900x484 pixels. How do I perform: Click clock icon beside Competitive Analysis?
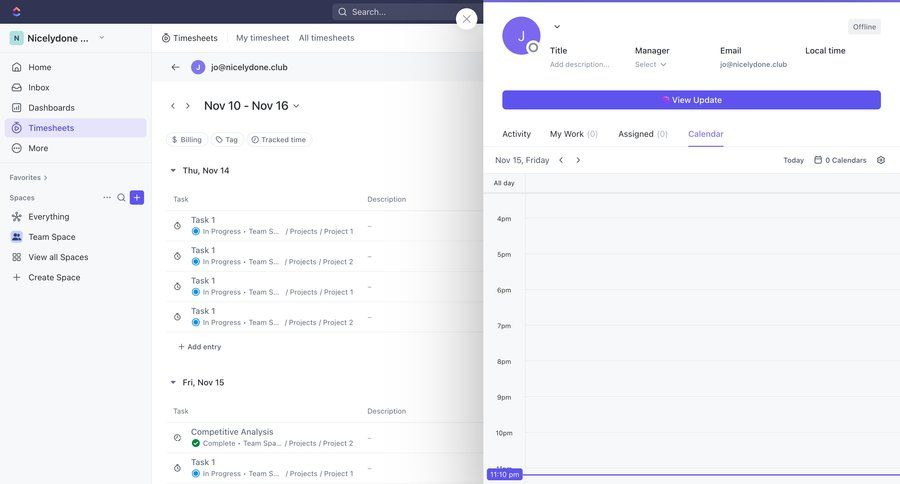(x=177, y=437)
